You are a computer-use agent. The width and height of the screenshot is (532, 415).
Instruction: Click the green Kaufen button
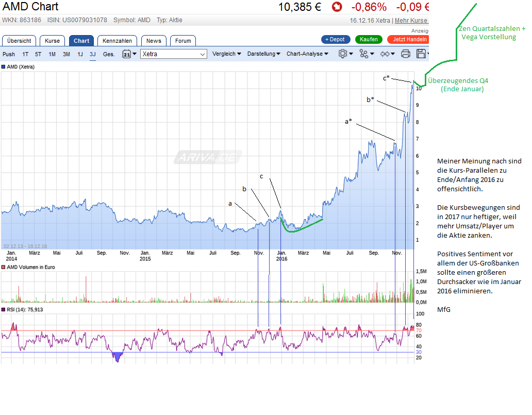369,39
